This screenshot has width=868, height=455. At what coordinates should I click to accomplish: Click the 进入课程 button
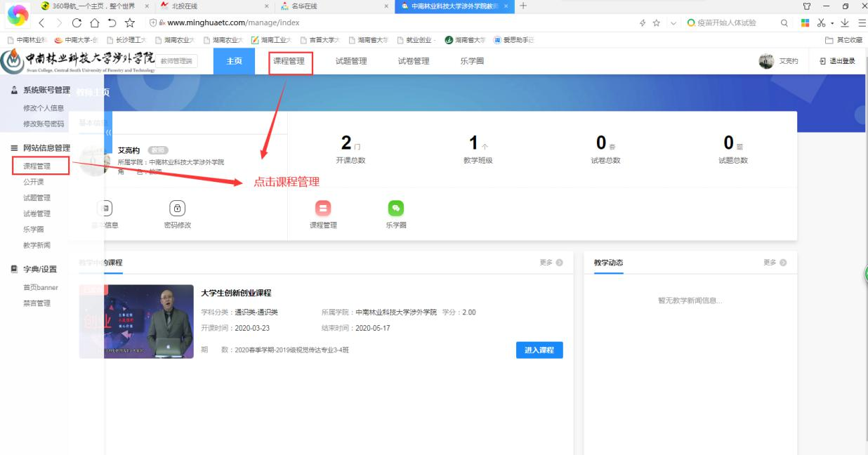pyautogui.click(x=539, y=350)
